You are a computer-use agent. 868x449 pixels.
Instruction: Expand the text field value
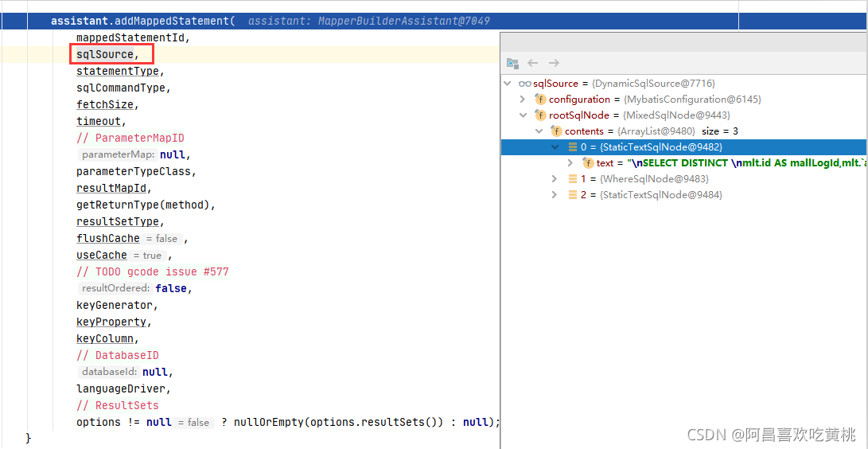570,163
